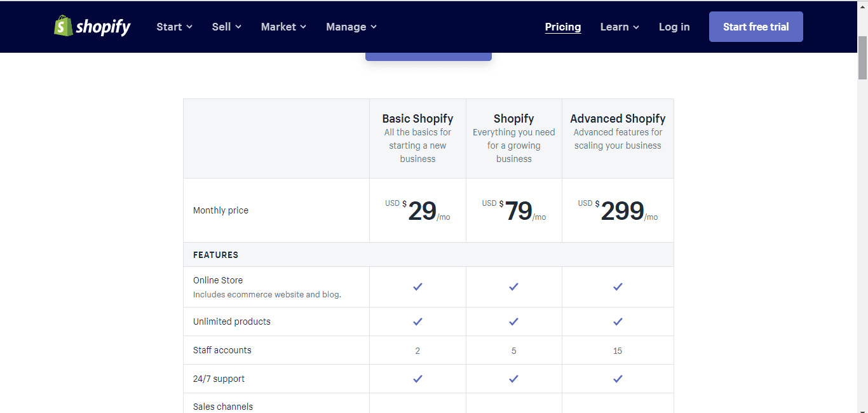Click the Sales channels row label
868x413 pixels.
[223, 407]
